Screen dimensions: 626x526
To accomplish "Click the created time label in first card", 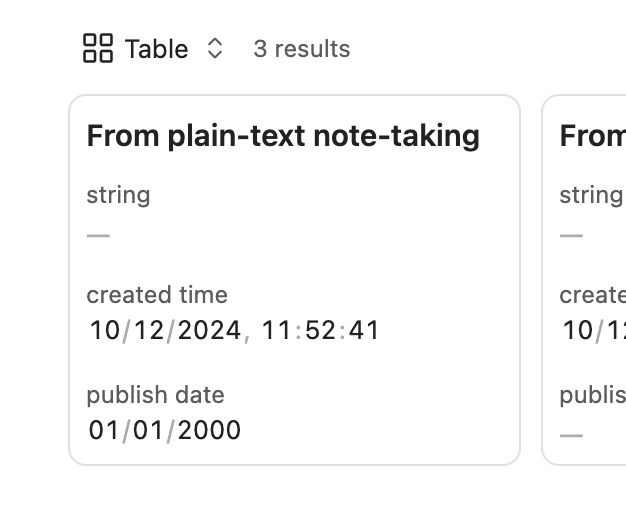I will [x=157, y=295].
